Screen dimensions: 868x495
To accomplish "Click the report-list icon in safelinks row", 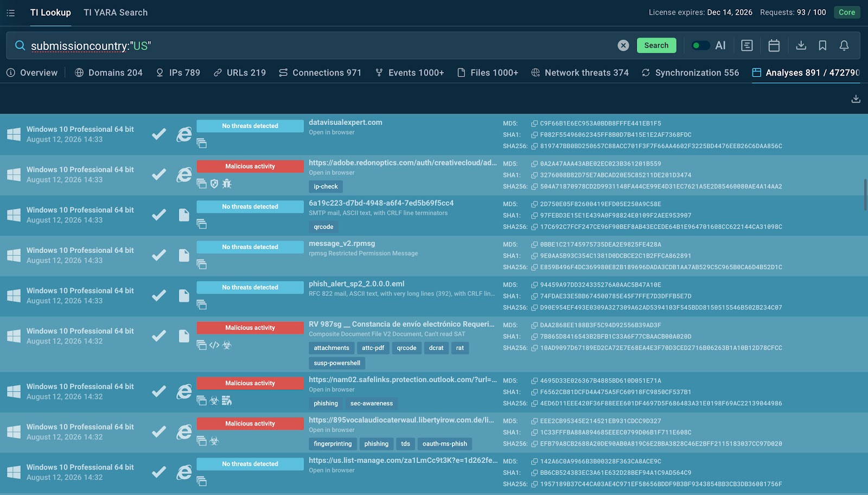I will (x=227, y=401).
